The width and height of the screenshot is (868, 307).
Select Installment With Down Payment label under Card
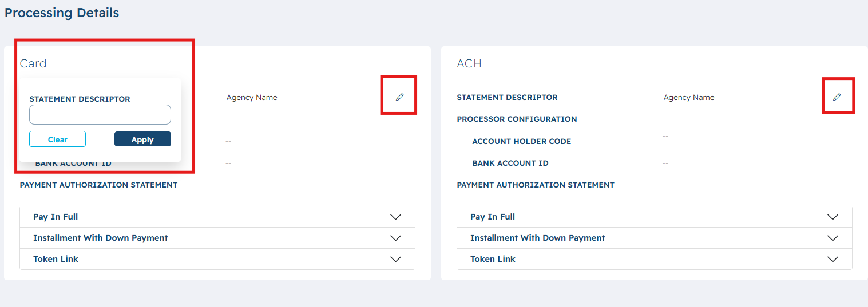[101, 238]
